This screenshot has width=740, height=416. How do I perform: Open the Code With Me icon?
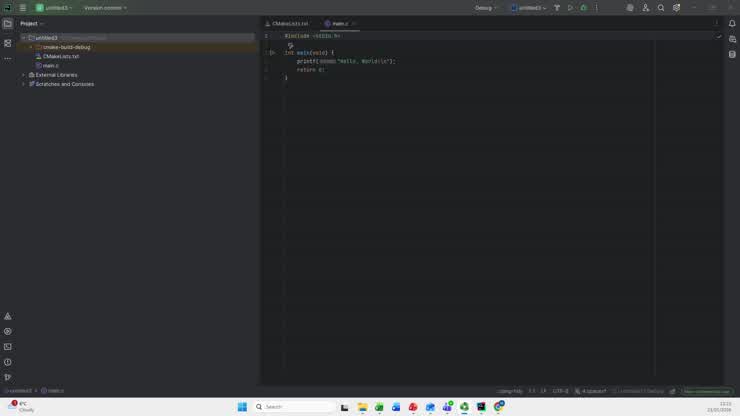(645, 8)
